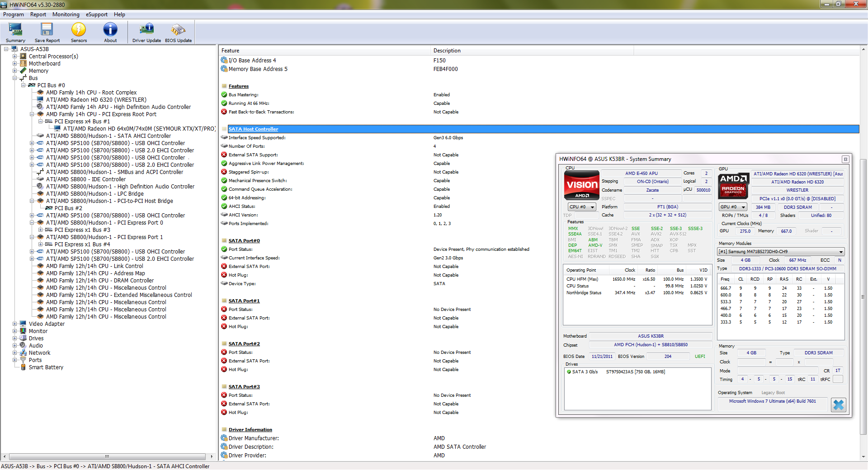Open the Report menu

pyautogui.click(x=38, y=14)
